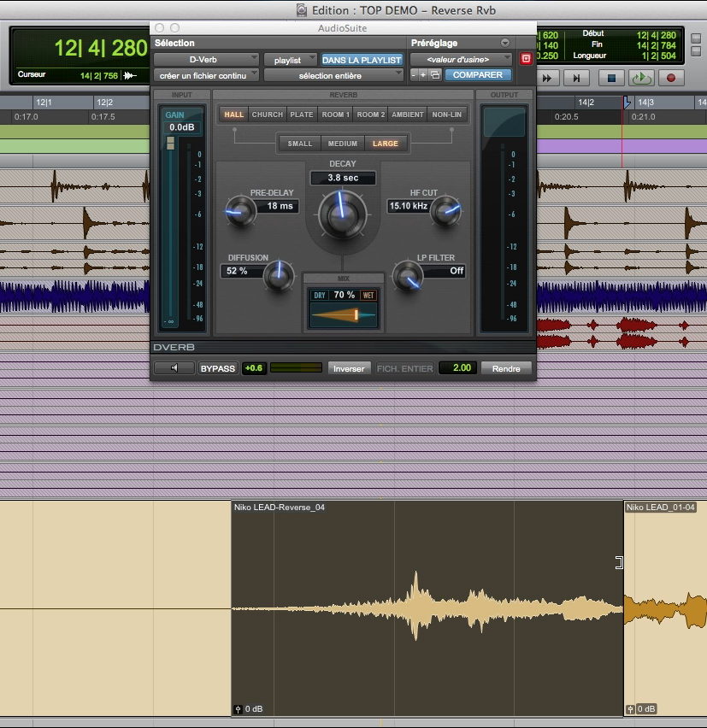
Task: Arm recording with the red record button
Action: click(671, 78)
